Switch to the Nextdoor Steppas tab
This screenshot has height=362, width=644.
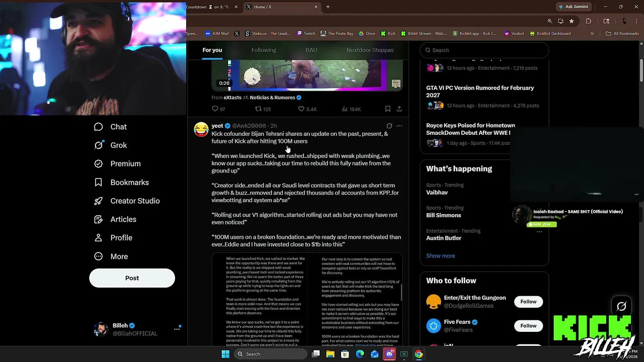pyautogui.click(x=370, y=50)
